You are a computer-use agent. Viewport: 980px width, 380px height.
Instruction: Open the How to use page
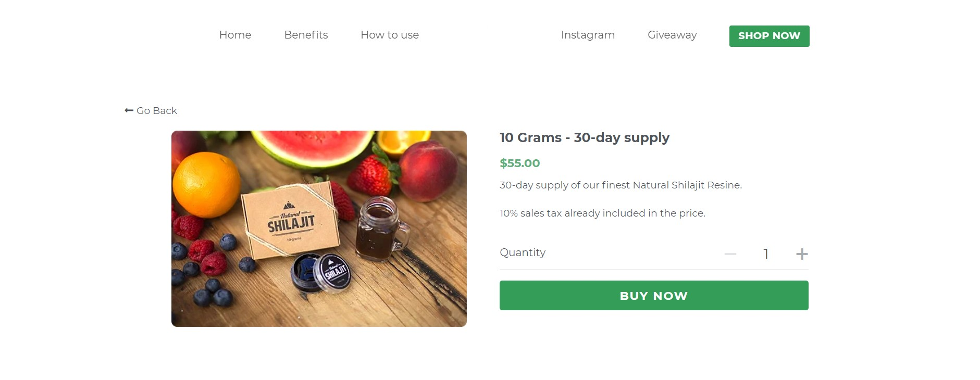click(x=389, y=35)
